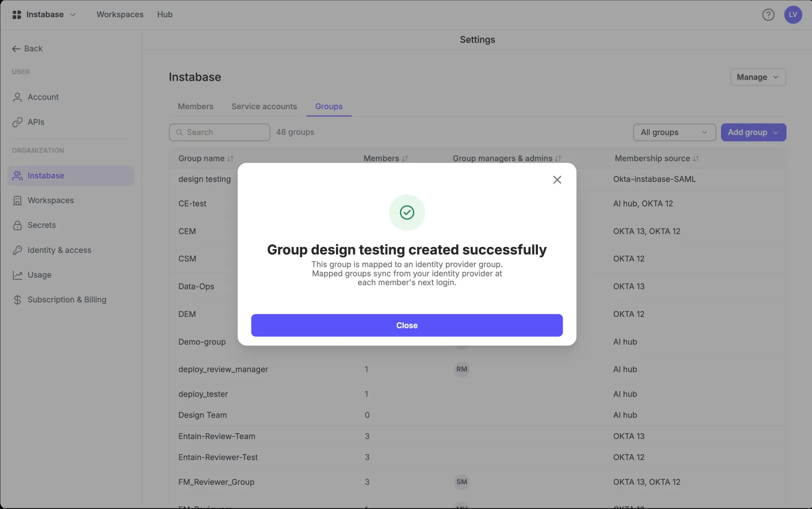The image size is (812, 509).
Task: Open the Data-Ops group
Action: pyautogui.click(x=196, y=287)
